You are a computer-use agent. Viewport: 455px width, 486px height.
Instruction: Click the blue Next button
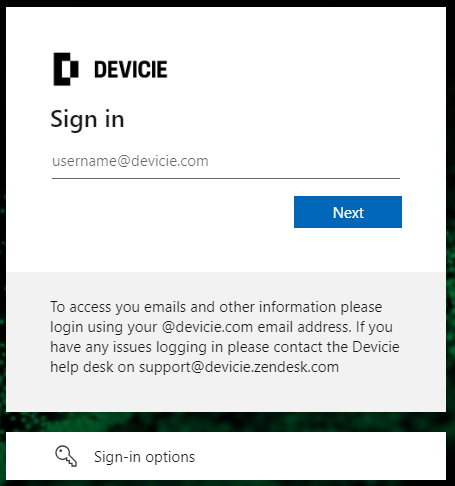point(348,212)
